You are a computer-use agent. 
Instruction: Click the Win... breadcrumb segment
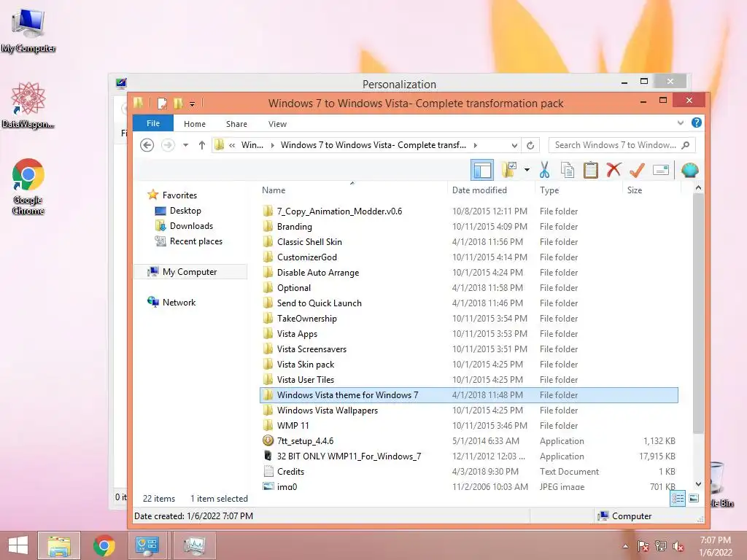tap(252, 145)
